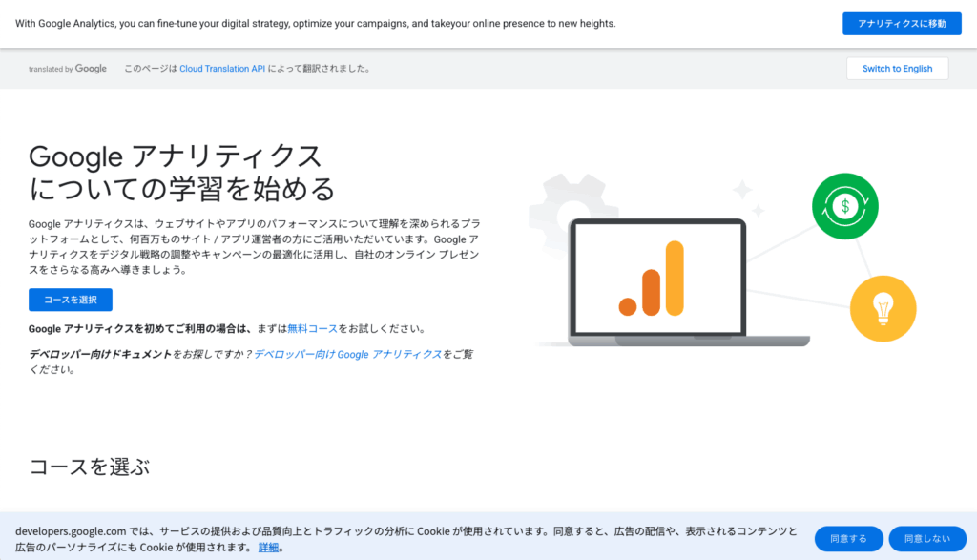
Task: Click the orange Analytics bar chart logo
Action: [652, 279]
